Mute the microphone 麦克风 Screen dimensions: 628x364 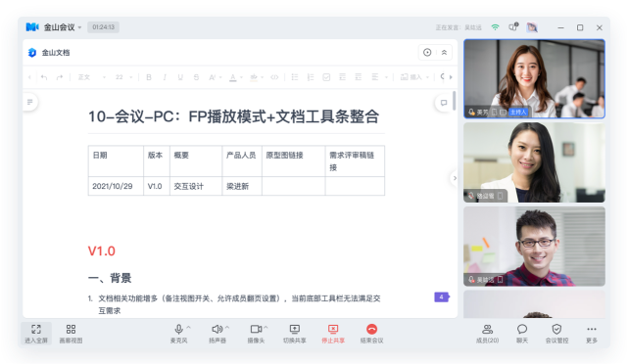pos(178,334)
